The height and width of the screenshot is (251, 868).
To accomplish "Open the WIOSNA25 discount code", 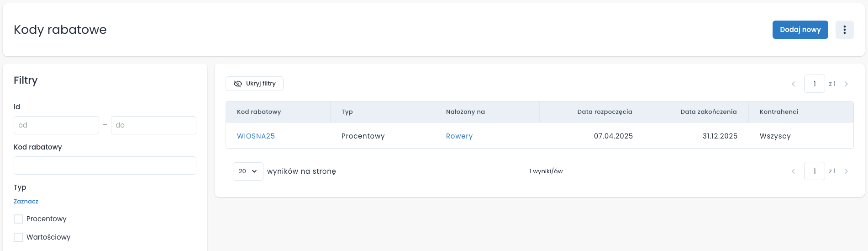I will click(x=256, y=136).
